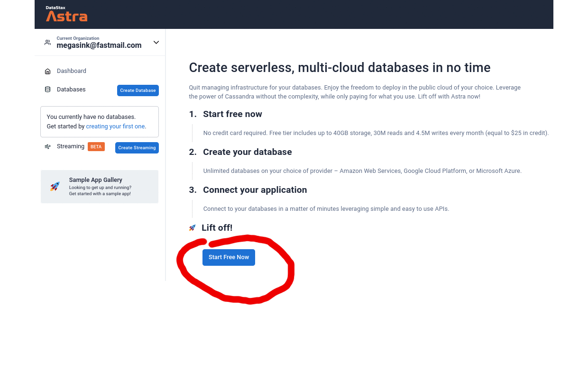Viewport: 588px width, 379px height.
Task: Click the BETA badge next to Streaming
Action: pyautogui.click(x=96, y=147)
